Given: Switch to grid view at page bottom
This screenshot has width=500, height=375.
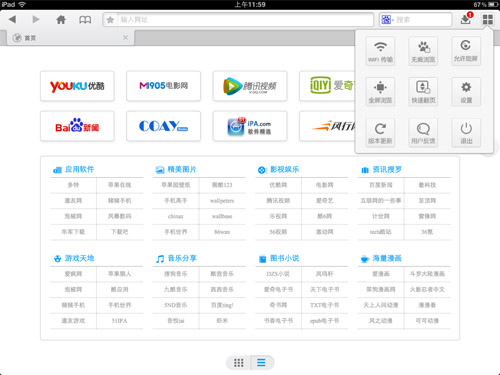Looking at the screenshot, I should coord(238,363).
